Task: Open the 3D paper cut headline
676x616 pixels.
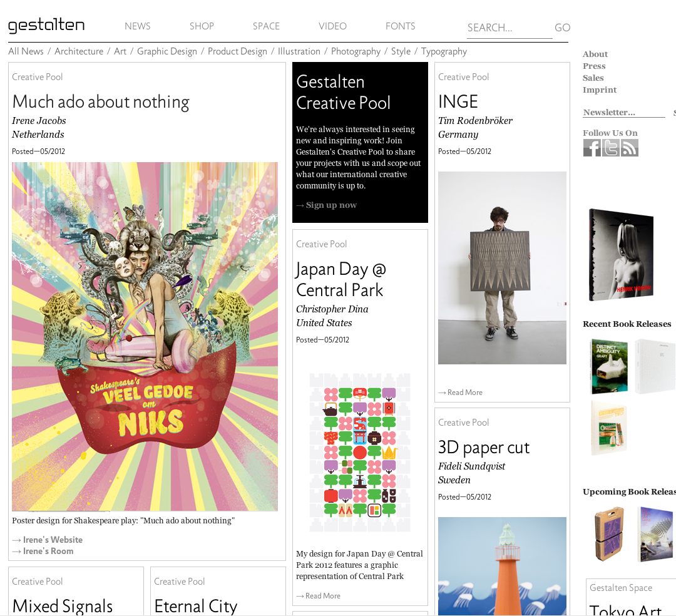Action: [484, 448]
